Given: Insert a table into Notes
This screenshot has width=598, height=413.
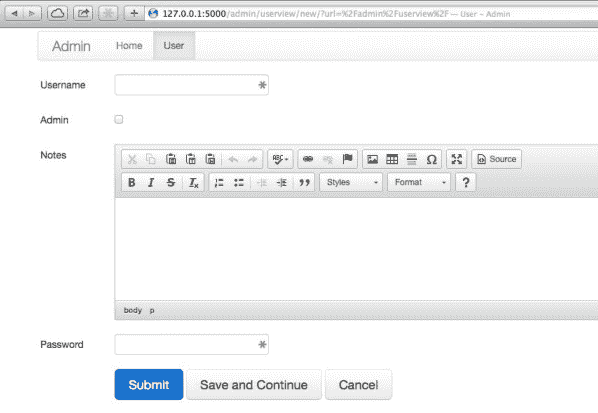Looking at the screenshot, I should pyautogui.click(x=392, y=159).
